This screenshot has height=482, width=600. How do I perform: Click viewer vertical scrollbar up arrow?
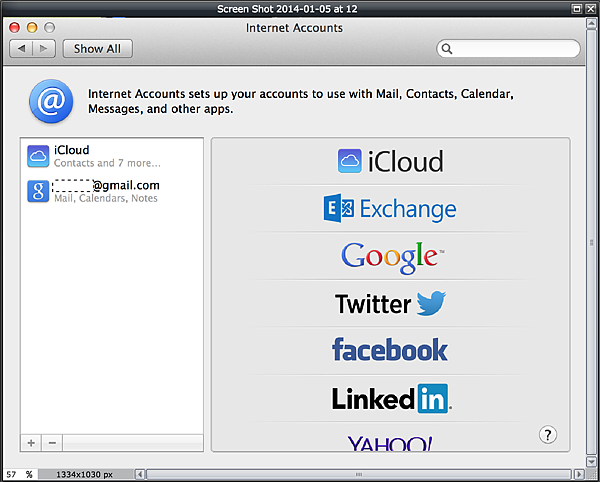coord(592,23)
